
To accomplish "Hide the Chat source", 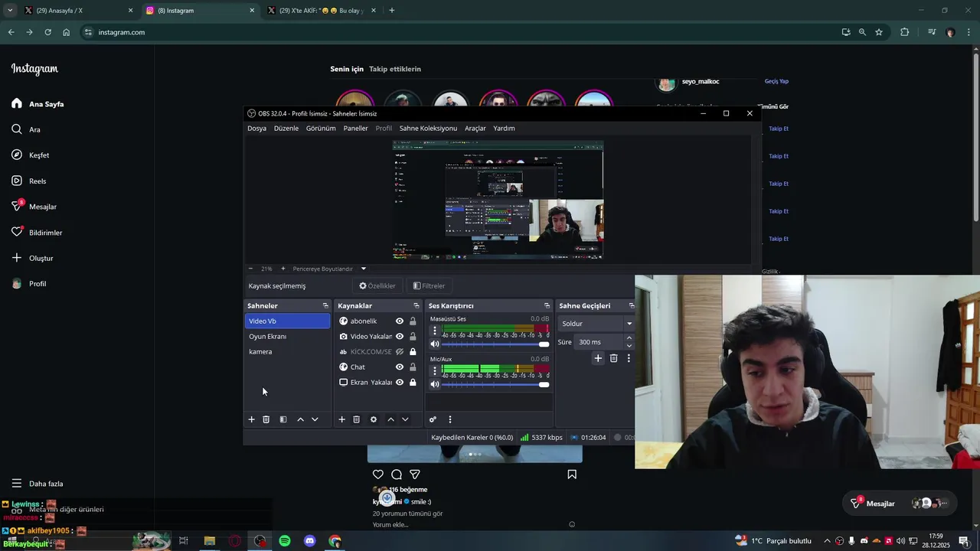I will pos(400,367).
